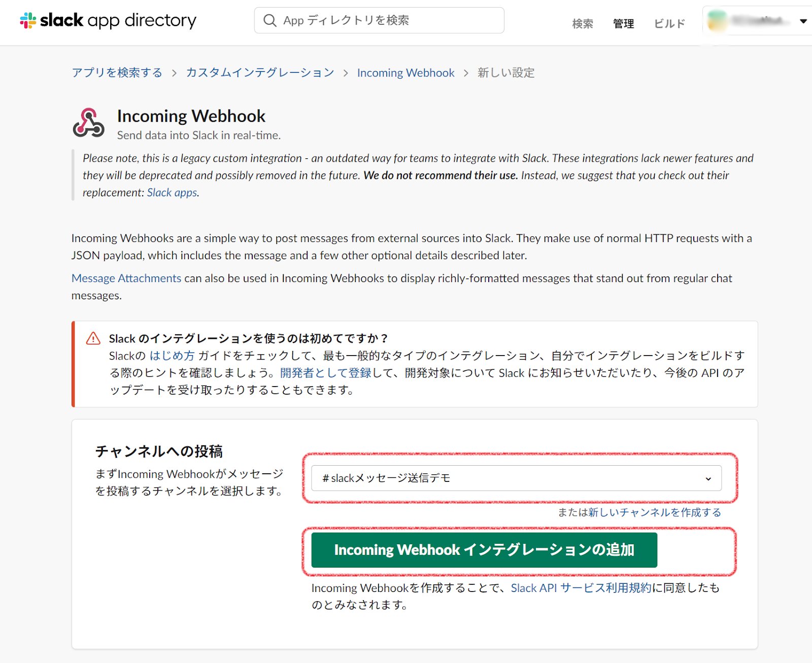
Task: Open the 開発者として登録 link
Action: pyautogui.click(x=326, y=373)
